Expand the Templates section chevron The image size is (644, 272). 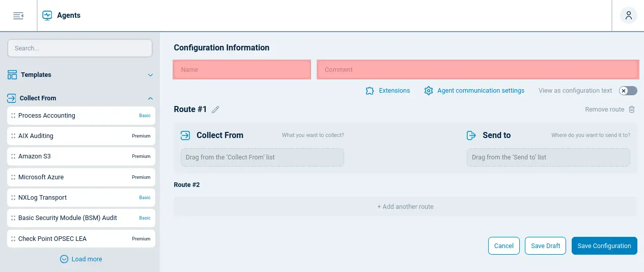click(x=150, y=75)
